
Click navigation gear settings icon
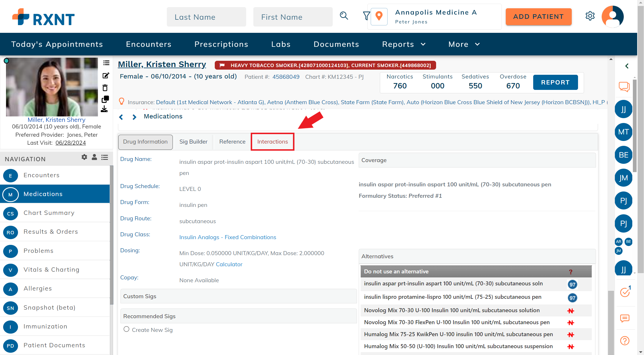[84, 157]
